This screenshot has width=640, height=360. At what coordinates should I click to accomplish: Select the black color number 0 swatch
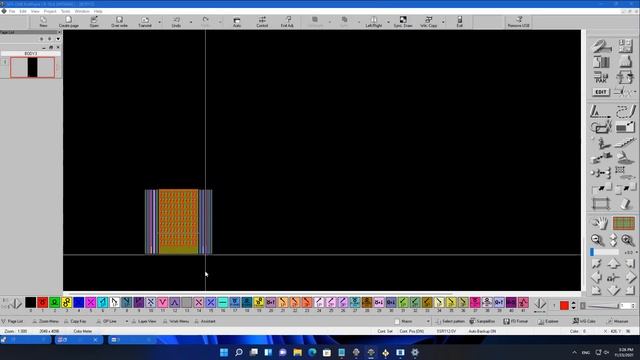click(31, 302)
